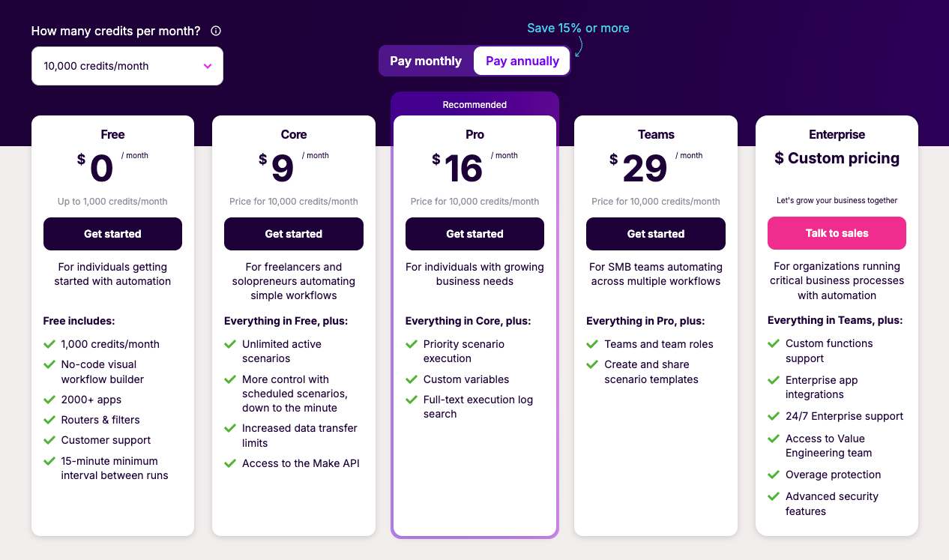Click Get started on the Free plan
The width and height of the screenshot is (949, 560).
[x=112, y=233]
